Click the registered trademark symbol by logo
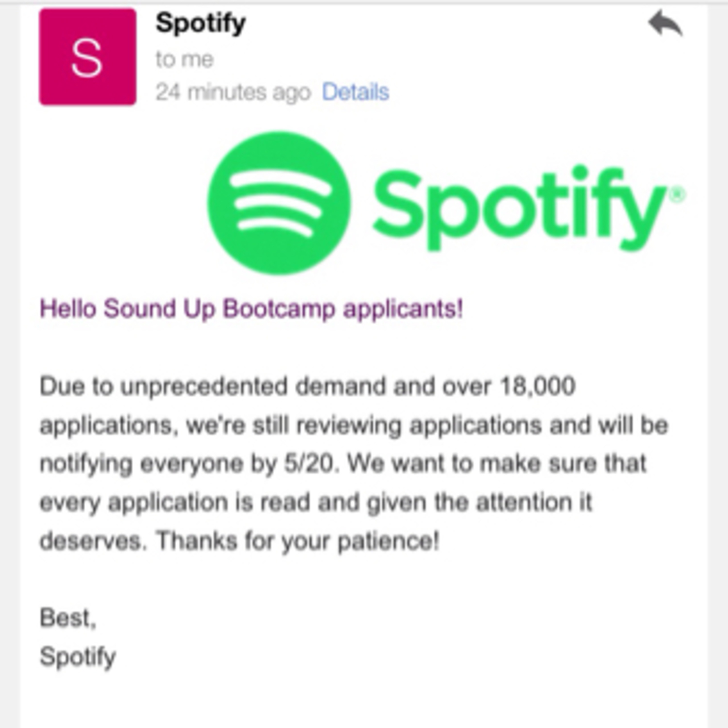 [x=677, y=195]
